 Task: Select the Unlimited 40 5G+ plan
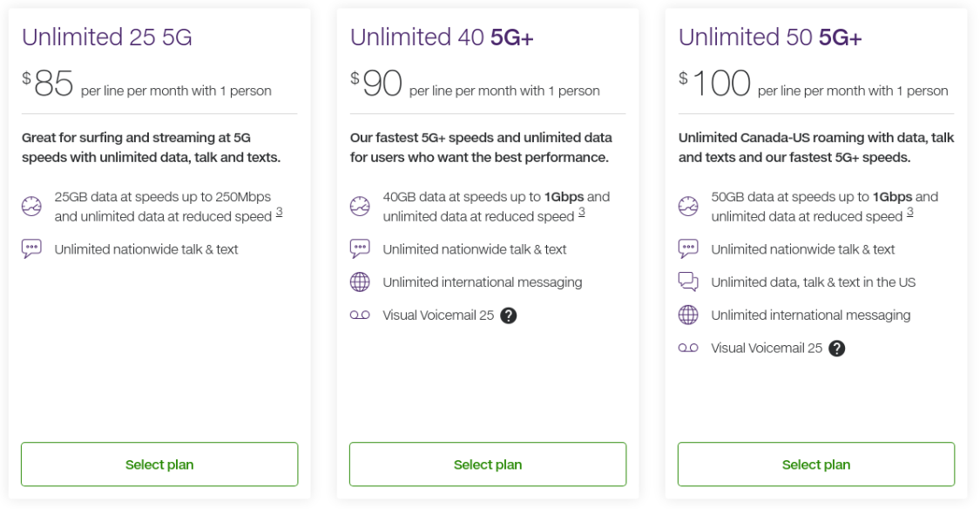pos(488,465)
